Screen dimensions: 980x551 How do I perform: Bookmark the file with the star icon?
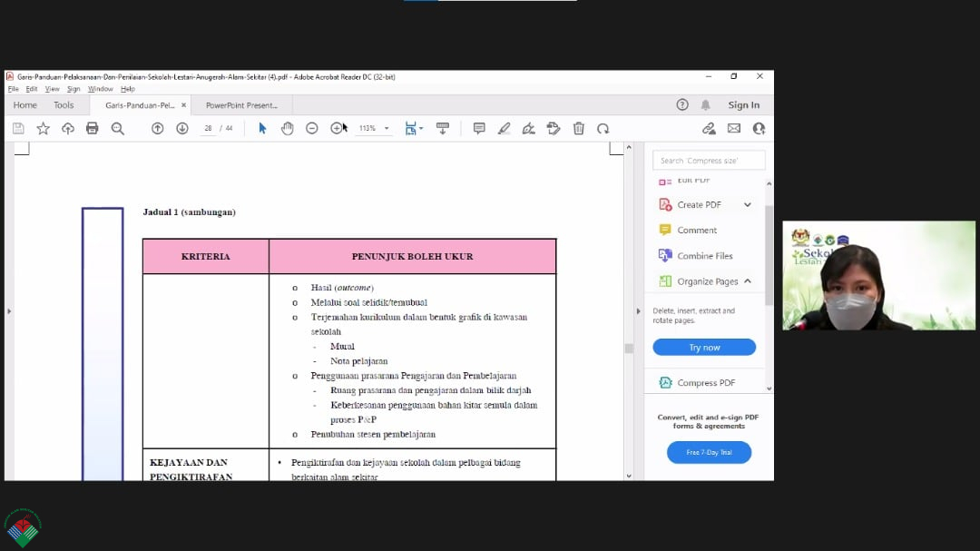click(x=43, y=128)
